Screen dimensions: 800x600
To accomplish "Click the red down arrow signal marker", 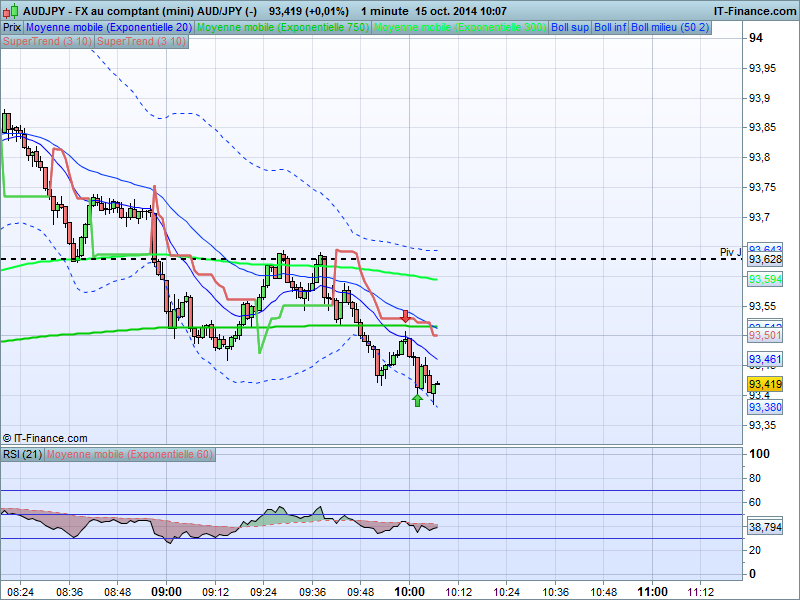I will point(406,316).
